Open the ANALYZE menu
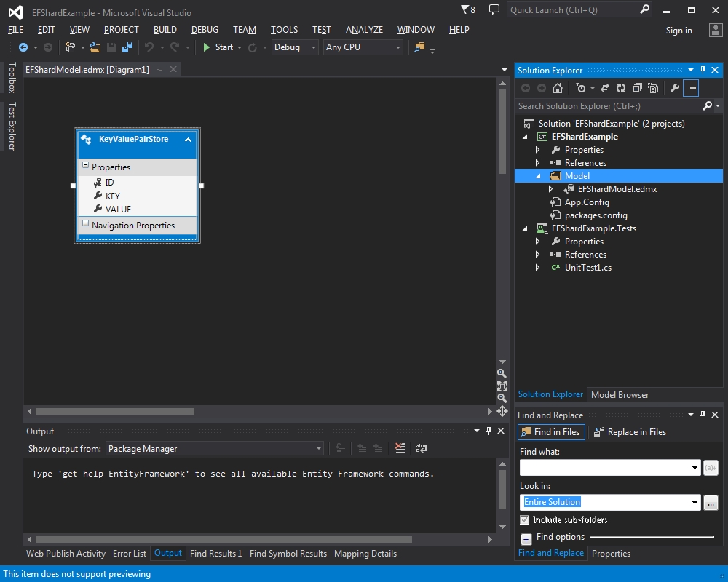728x582 pixels. point(365,30)
